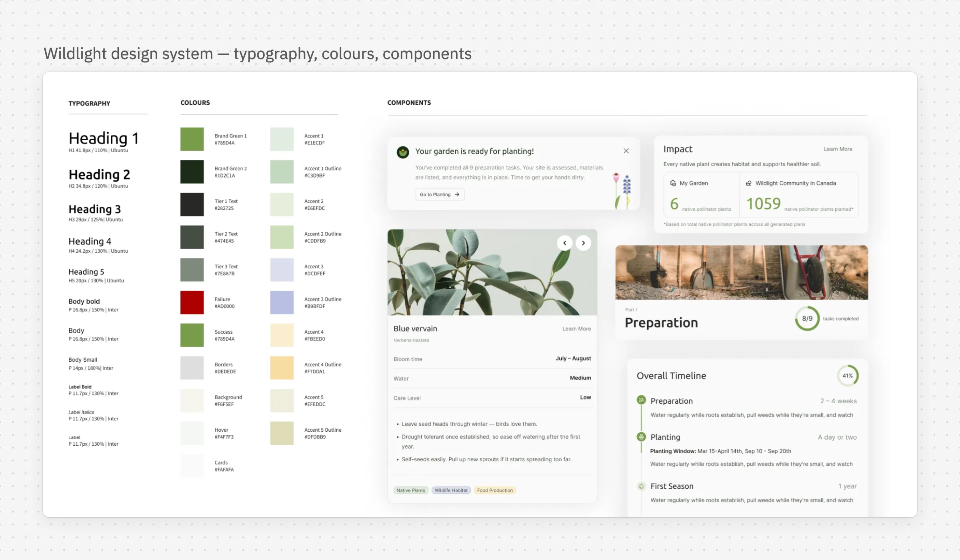Open Learn More in Impact card
Screen dimensions: 960x560
pyautogui.click(x=838, y=149)
